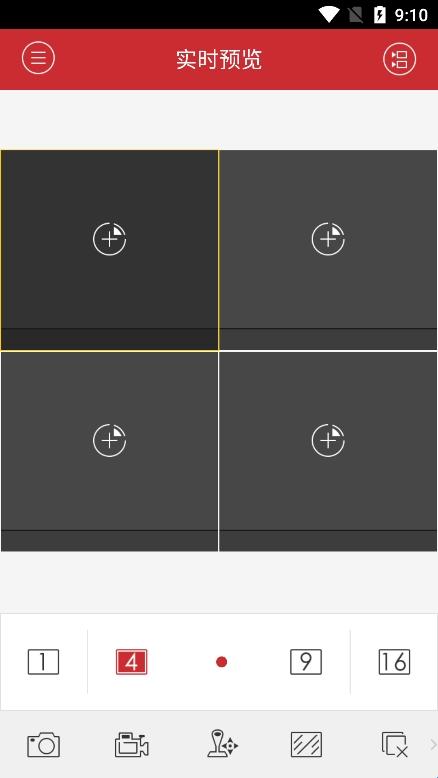This screenshot has width=438, height=778.
Task: Expand more toolbar options with right chevron
Action: (x=433, y=744)
